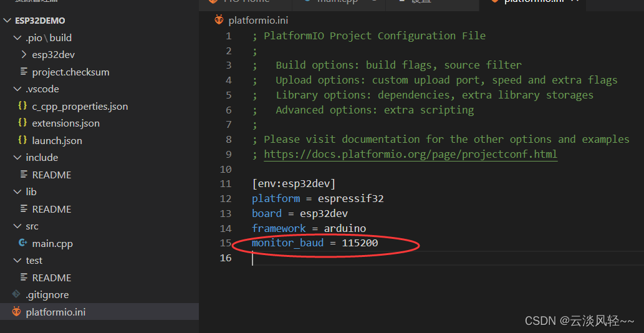
Task: Collapse the include folder
Action: (17, 158)
